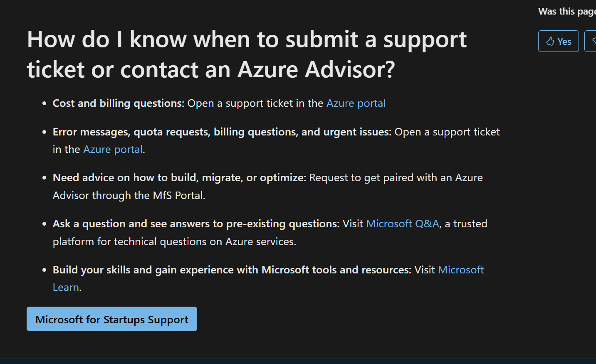Click the thumbs-up icon for page feedback
Image resolution: width=596 pixels, height=364 pixels.
coord(550,41)
